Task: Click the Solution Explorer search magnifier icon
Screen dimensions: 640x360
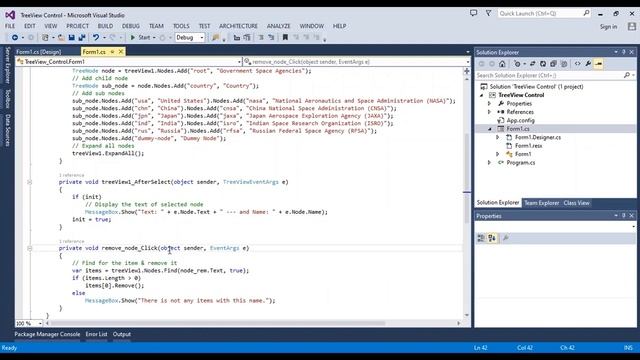Action: pyautogui.click(x=627, y=76)
